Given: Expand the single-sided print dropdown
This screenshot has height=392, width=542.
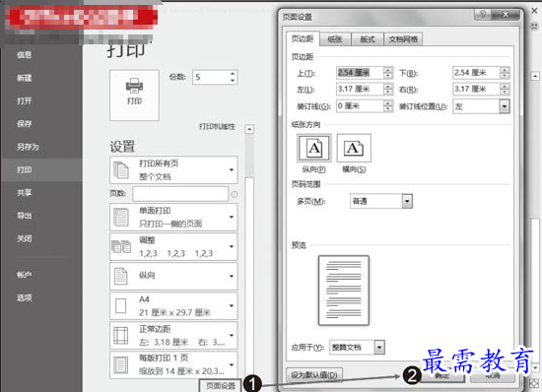Looking at the screenshot, I should [232, 217].
